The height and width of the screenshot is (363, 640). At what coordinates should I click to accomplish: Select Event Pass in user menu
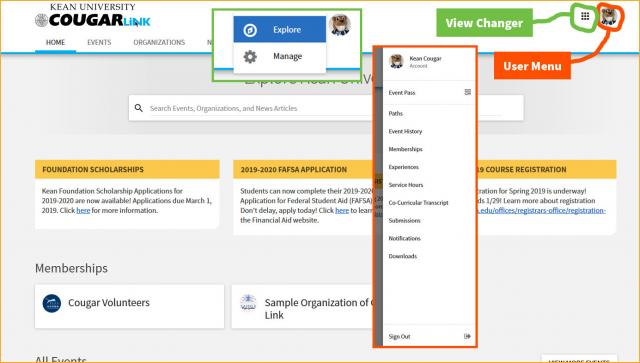[429, 93]
